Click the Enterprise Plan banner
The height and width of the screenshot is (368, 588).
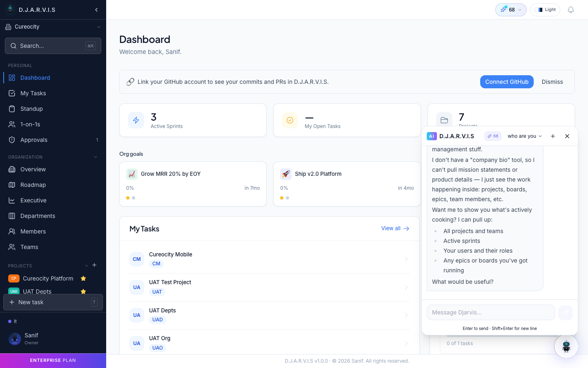point(53,361)
